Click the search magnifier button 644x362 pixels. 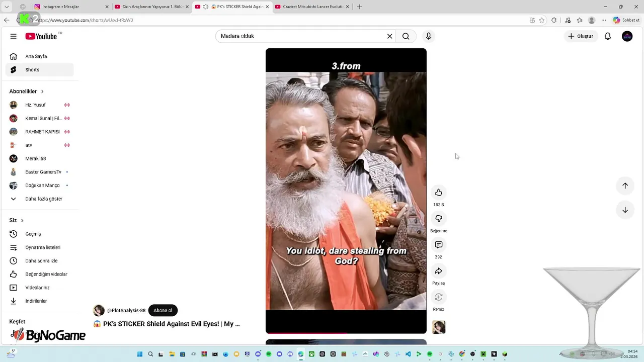406,36
